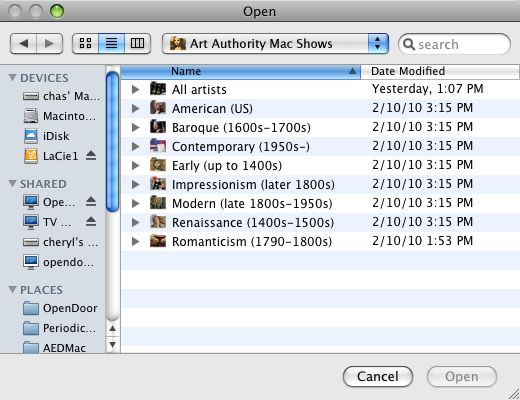Image resolution: width=520 pixels, height=400 pixels.
Task: Click the Modern folder thumbnail icon
Action: pyautogui.click(x=158, y=203)
